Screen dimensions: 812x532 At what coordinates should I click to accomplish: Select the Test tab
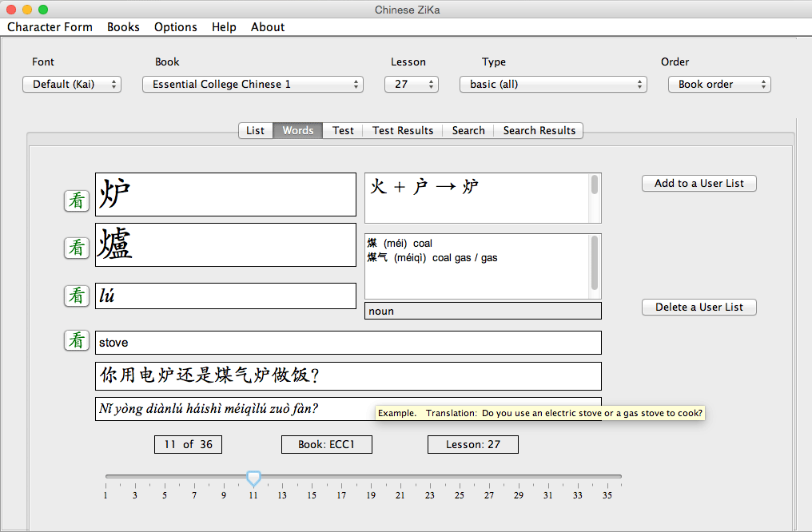[x=343, y=130]
